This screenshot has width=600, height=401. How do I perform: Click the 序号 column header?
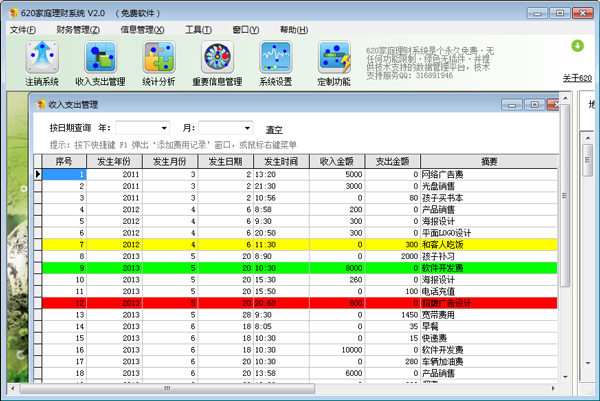point(64,161)
